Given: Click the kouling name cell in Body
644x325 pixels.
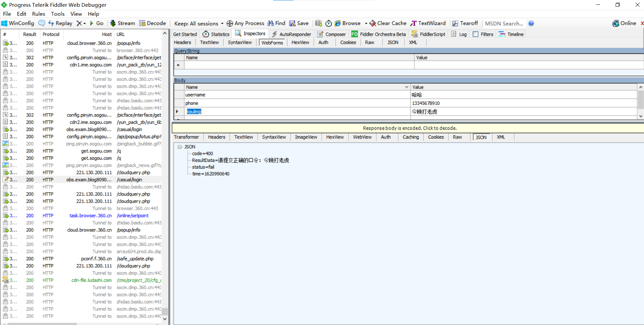Looking at the screenshot, I should (297, 111).
